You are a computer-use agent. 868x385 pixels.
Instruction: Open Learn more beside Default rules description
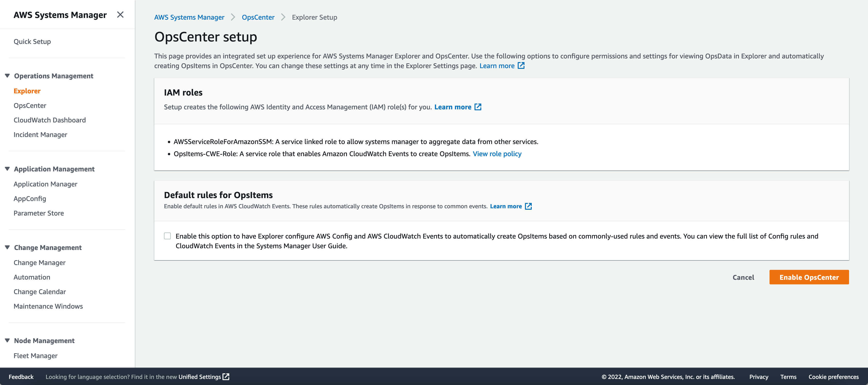[x=506, y=206]
